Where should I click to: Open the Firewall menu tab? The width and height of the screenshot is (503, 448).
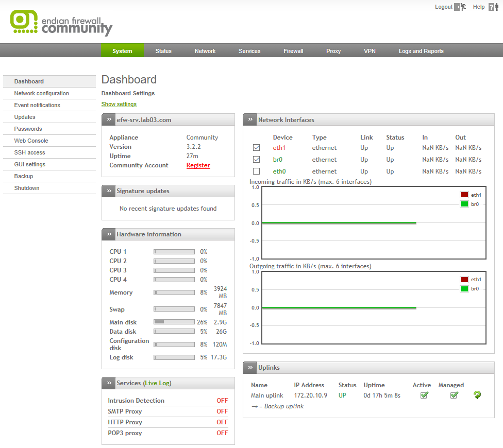point(293,51)
